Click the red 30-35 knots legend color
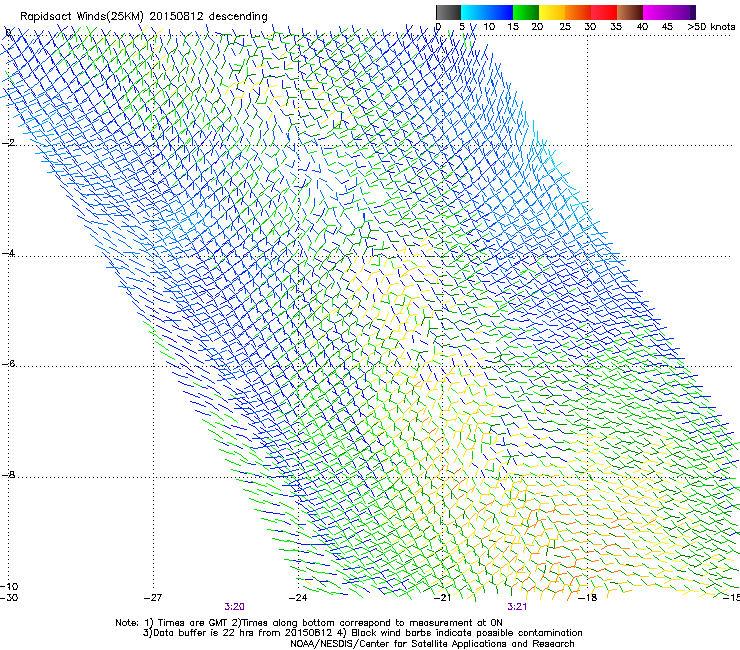The image size is (740, 650). 604,12
